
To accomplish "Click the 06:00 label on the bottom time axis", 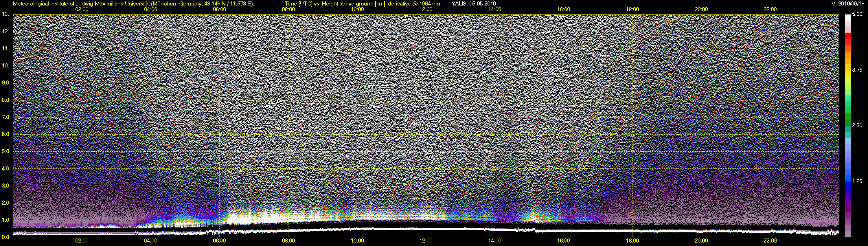I will tap(219, 241).
